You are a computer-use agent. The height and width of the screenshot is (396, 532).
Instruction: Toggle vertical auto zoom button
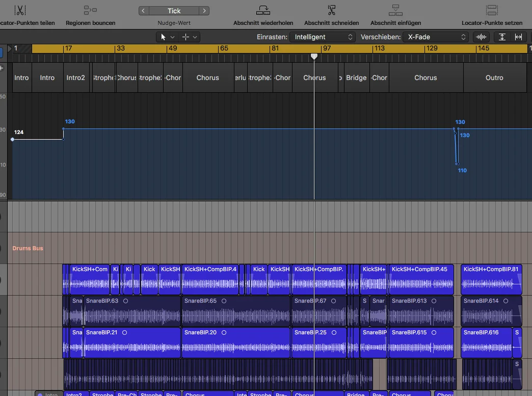[502, 37]
